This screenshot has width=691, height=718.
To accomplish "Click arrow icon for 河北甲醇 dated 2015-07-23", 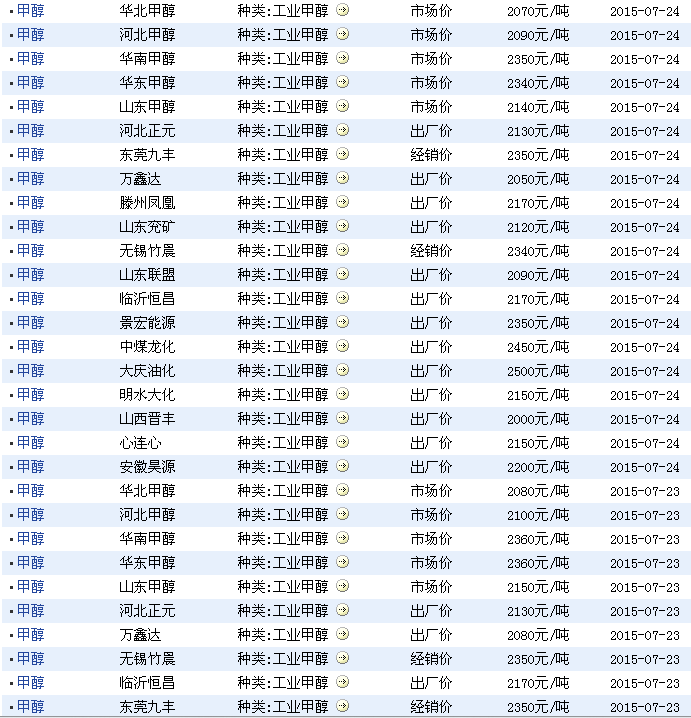I will pos(343,514).
